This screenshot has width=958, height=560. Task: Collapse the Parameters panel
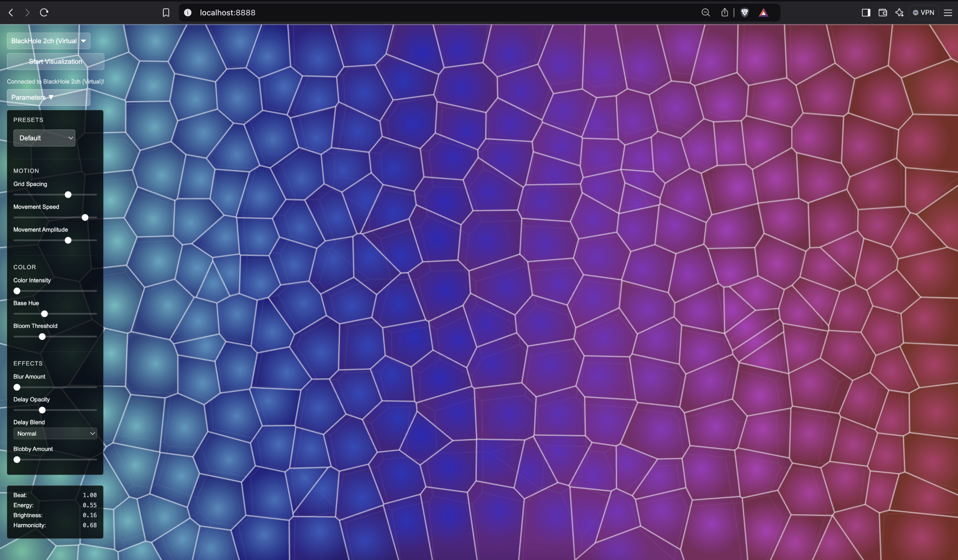pos(49,97)
